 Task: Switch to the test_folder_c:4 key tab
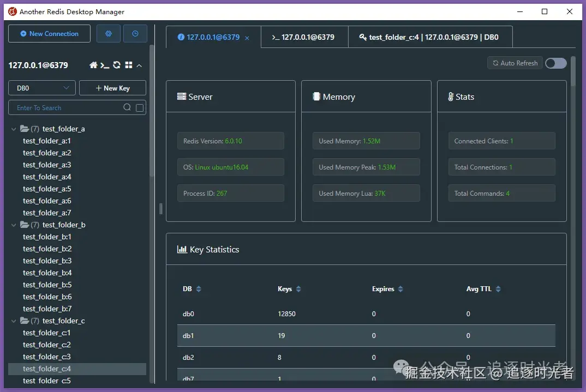(x=430, y=37)
